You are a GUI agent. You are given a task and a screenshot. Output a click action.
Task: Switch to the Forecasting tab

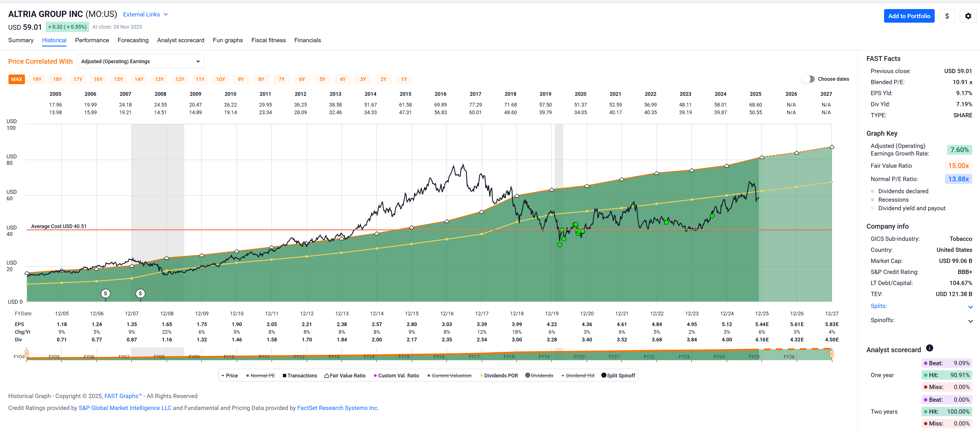click(x=133, y=40)
